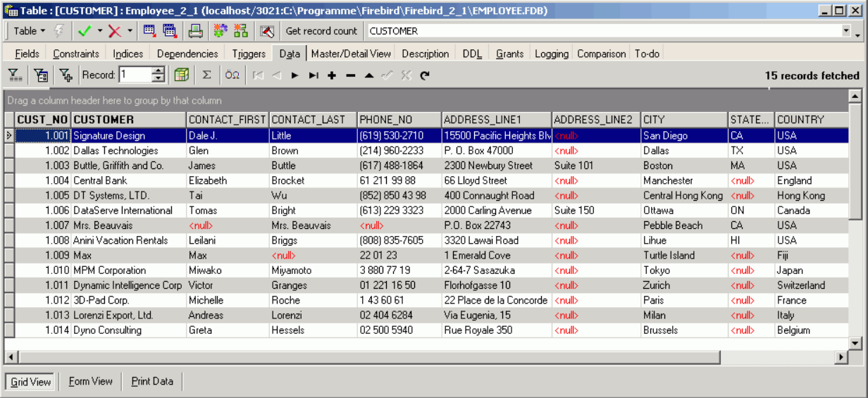Click the printer icon in toolbar
This screenshot has width=868, height=398.
(x=195, y=31)
